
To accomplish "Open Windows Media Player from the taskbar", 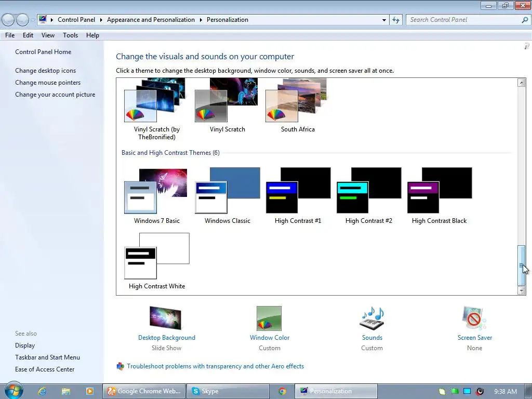I will [x=89, y=391].
